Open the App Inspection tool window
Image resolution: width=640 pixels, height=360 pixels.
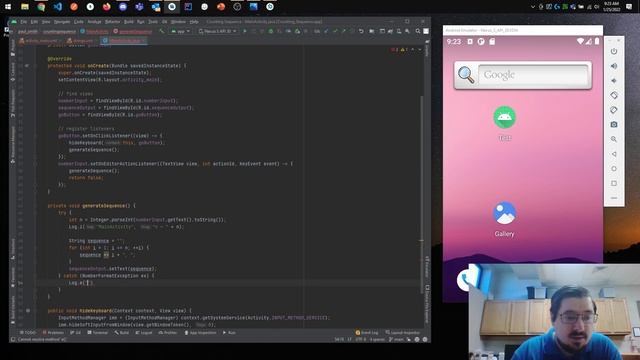point(200,333)
